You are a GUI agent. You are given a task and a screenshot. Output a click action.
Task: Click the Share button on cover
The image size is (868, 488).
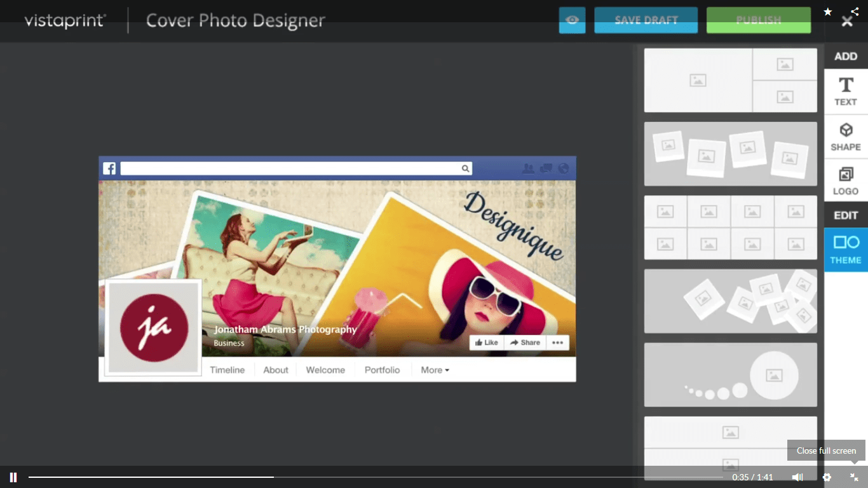click(525, 342)
